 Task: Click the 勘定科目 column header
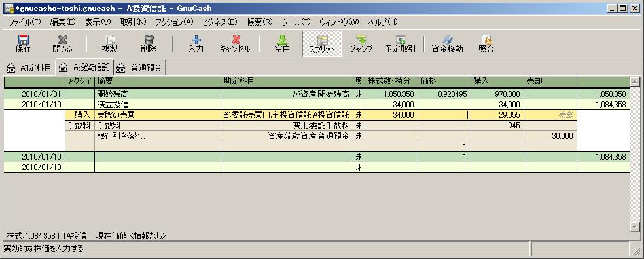pyautogui.click(x=287, y=81)
